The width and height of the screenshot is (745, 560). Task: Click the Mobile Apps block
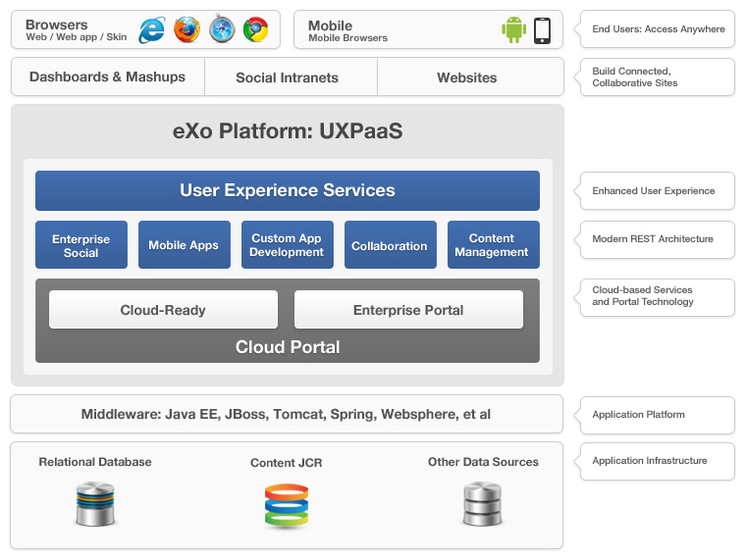(x=185, y=245)
